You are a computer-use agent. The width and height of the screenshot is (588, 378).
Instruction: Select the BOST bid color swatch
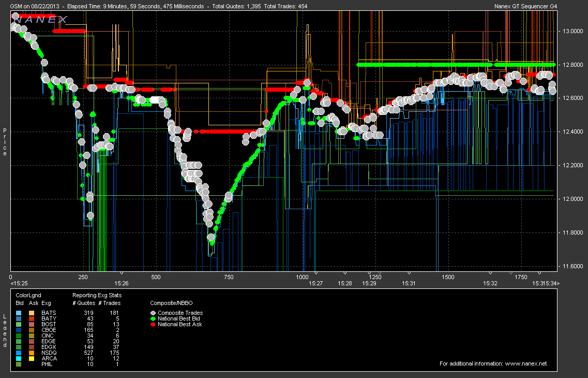click(19, 324)
